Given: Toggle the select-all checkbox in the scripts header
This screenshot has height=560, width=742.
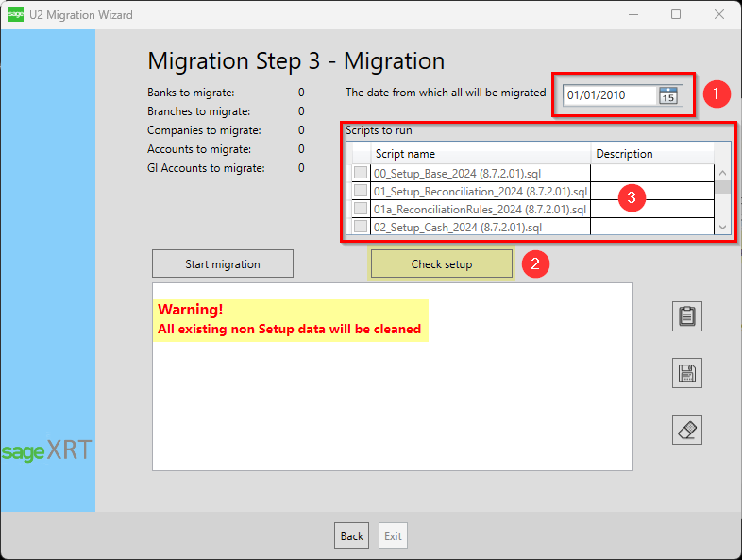Looking at the screenshot, I should tap(361, 154).
